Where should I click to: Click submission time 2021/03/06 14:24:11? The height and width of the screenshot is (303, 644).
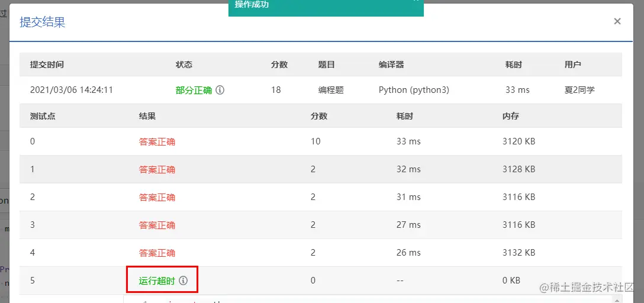pyautogui.click(x=72, y=90)
